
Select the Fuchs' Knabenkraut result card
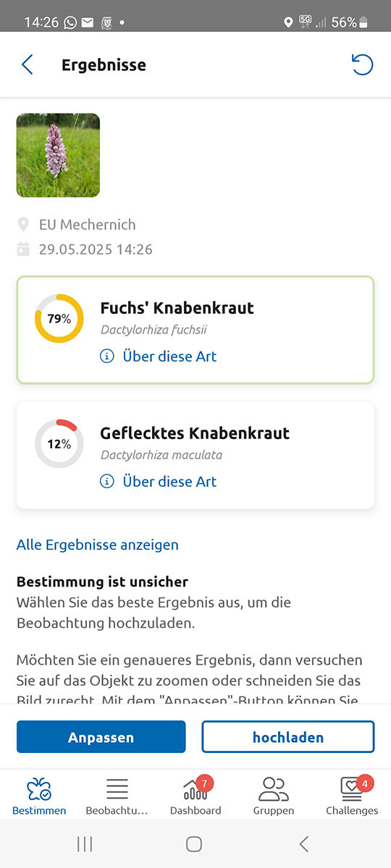click(195, 330)
